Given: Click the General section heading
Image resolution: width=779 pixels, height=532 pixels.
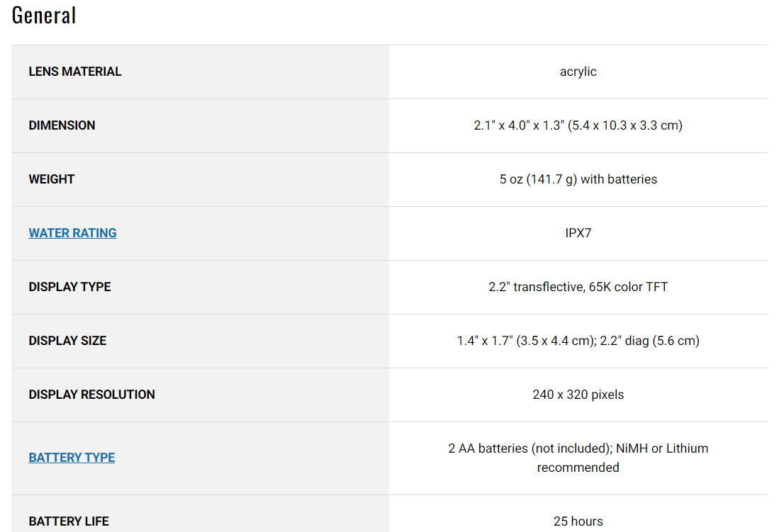Looking at the screenshot, I should point(44,15).
